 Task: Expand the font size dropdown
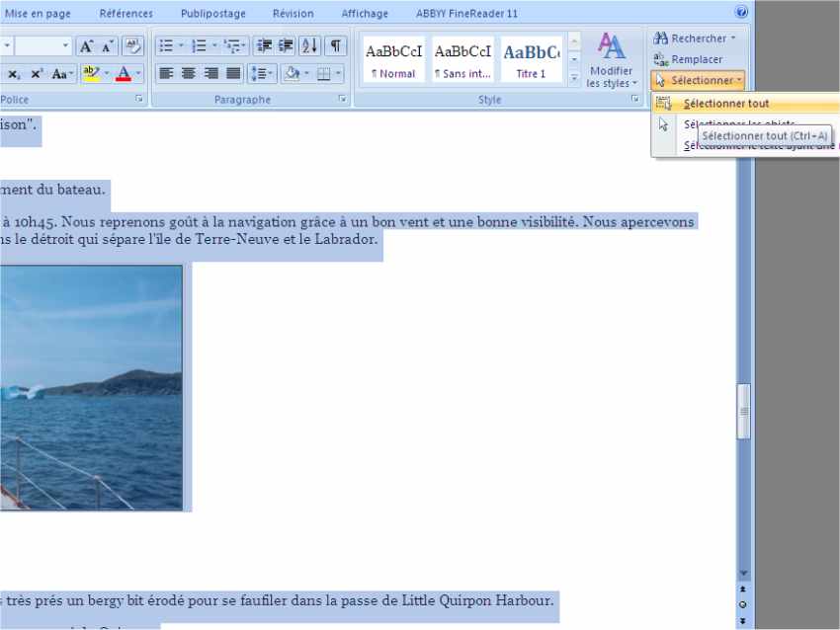tap(65, 46)
